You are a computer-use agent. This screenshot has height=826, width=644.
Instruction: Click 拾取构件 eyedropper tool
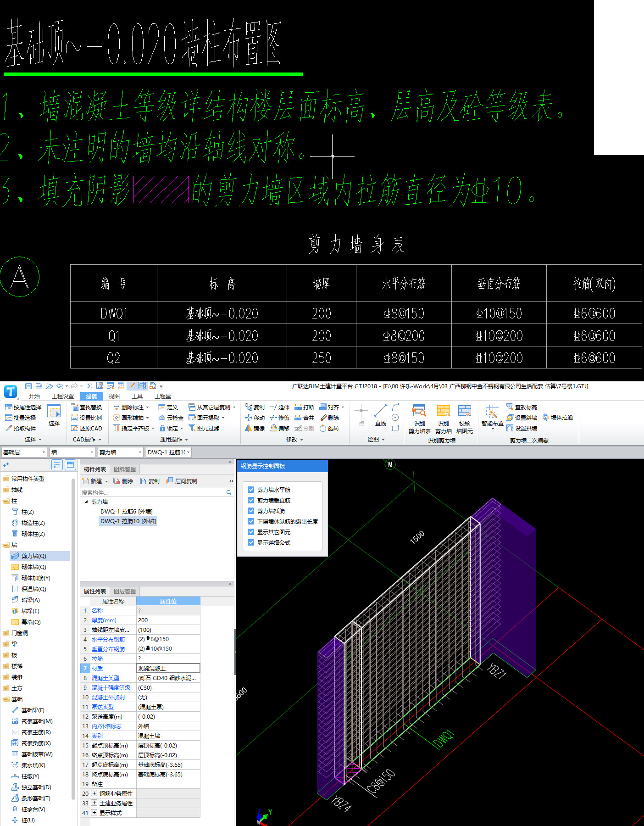pos(21,428)
